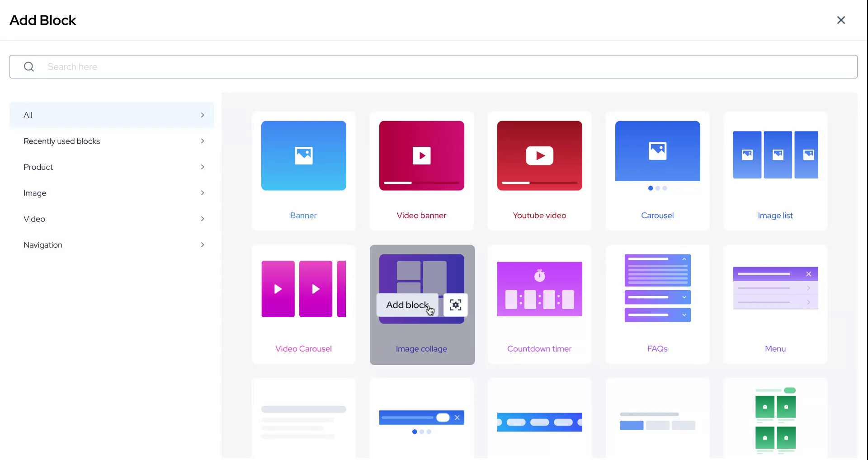Select the Video Carousel block icon
Screen dimensions: 868x460
click(x=304, y=289)
